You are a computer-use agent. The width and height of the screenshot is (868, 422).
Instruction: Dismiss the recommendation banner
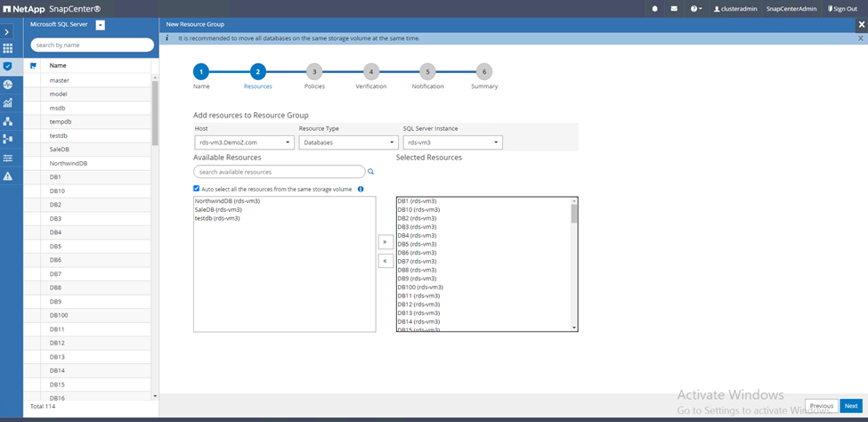pos(860,38)
